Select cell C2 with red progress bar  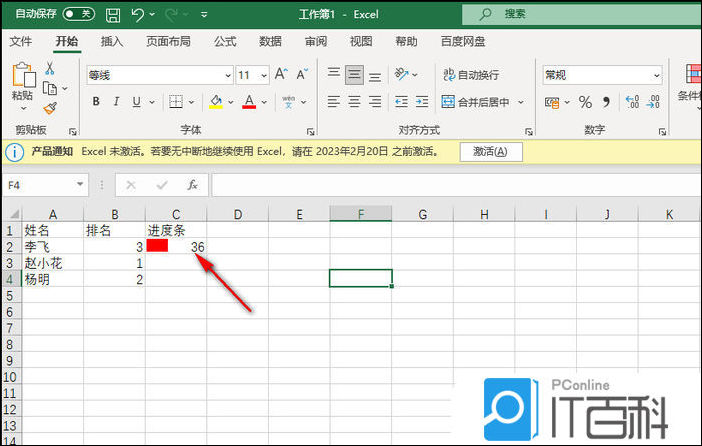coord(176,246)
